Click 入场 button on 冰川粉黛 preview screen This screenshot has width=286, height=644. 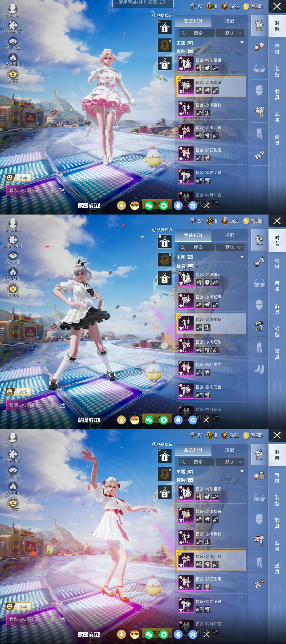pos(19,178)
